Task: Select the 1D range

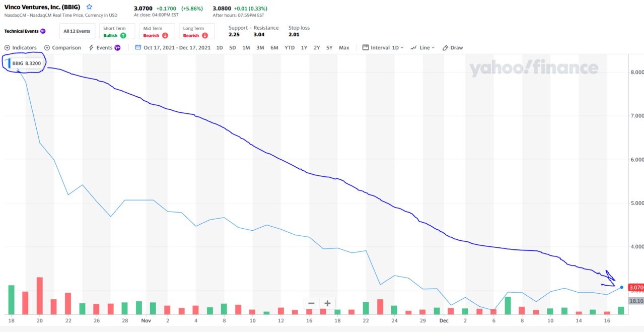Action: [220, 48]
